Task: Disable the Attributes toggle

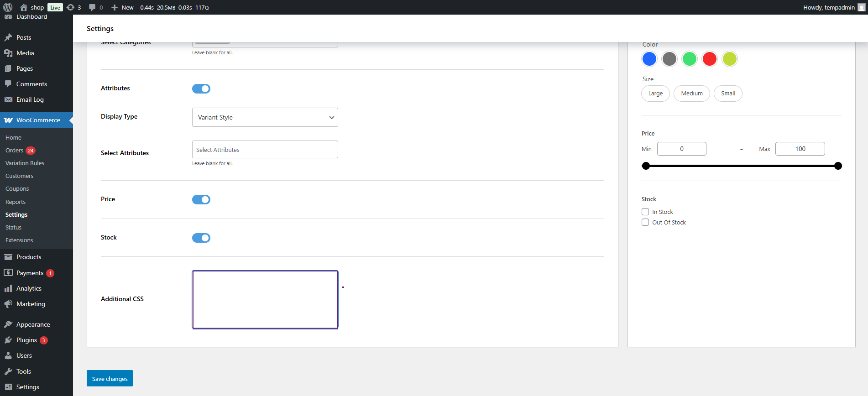Action: [201, 89]
